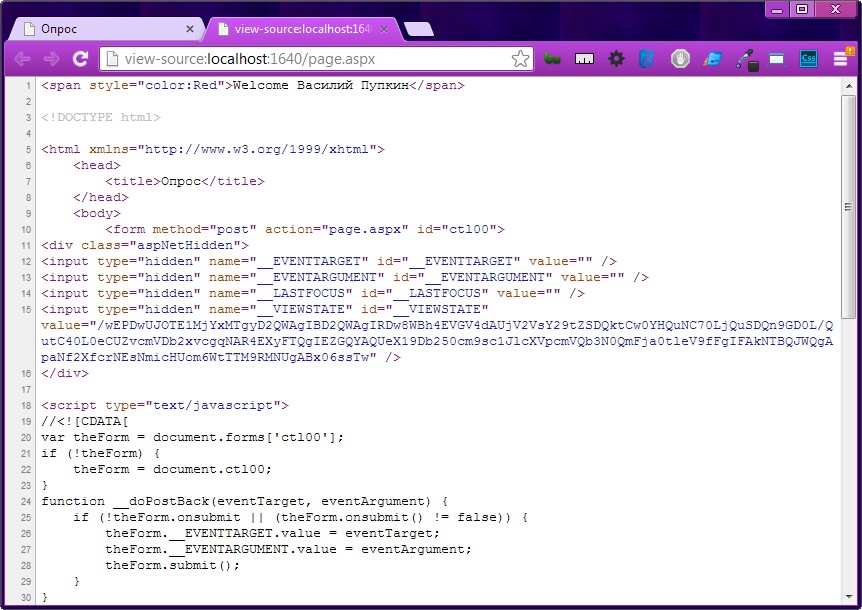This screenshot has height=610, width=862.
Task: Focus the address bar URL field
Action: [317, 59]
